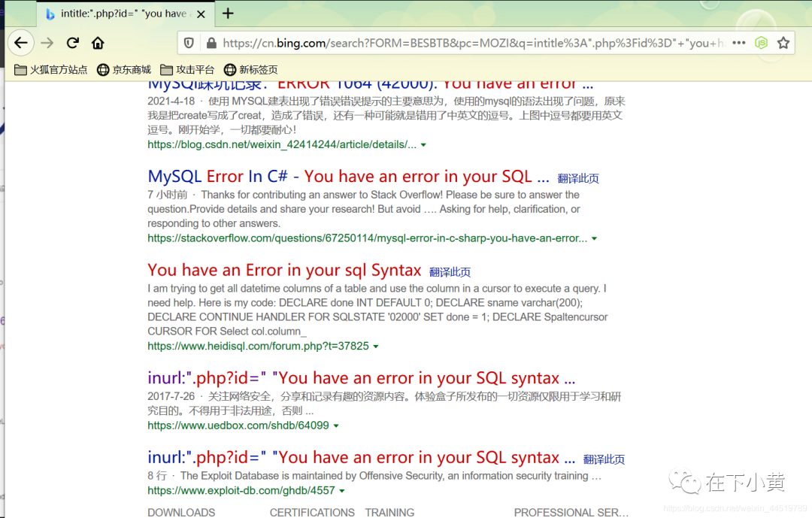Image resolution: width=812 pixels, height=518 pixels.
Task: Open the page actions three-dot menu
Action: pos(739,43)
